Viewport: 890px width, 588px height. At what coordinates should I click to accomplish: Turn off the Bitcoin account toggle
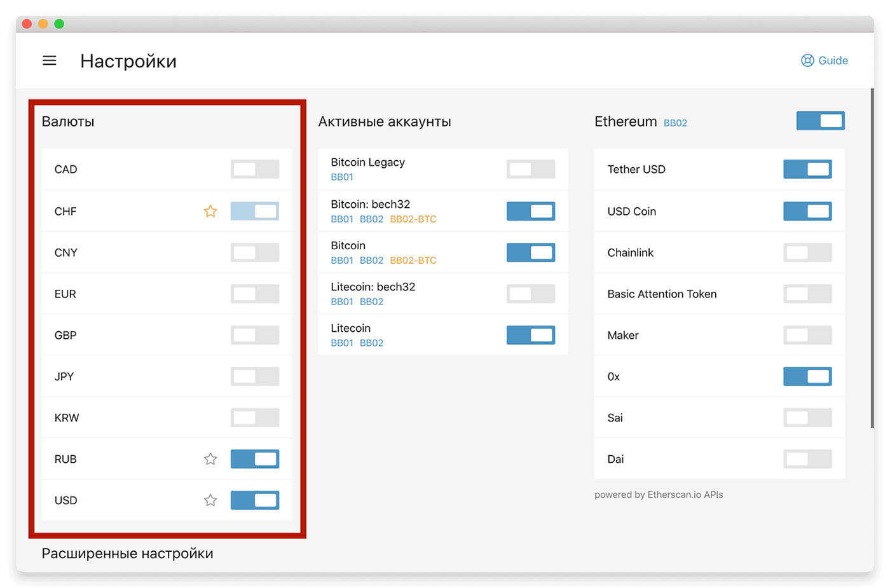pos(531,252)
